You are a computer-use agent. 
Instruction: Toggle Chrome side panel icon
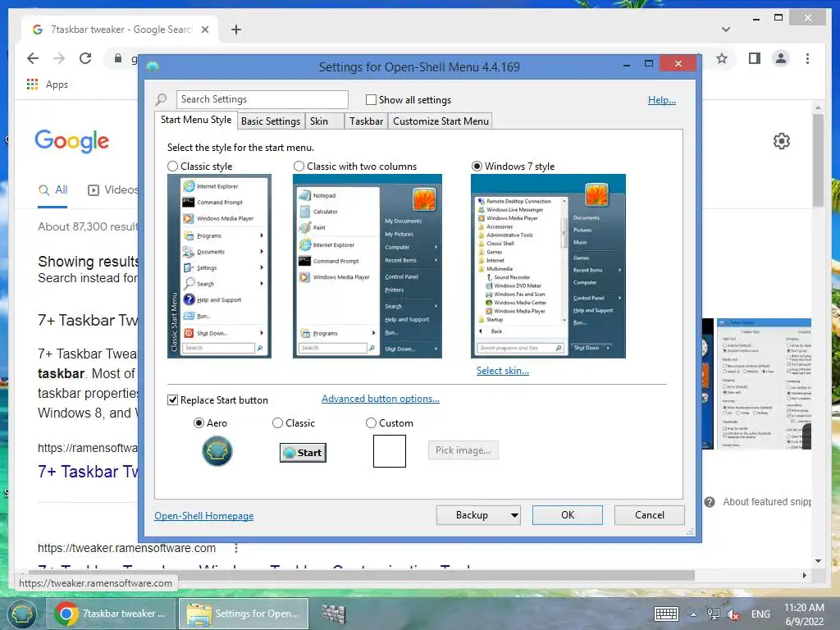point(755,58)
